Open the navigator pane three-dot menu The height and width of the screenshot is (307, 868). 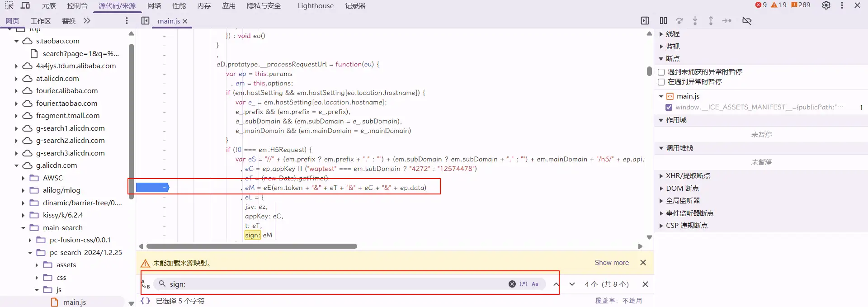pyautogui.click(x=127, y=21)
